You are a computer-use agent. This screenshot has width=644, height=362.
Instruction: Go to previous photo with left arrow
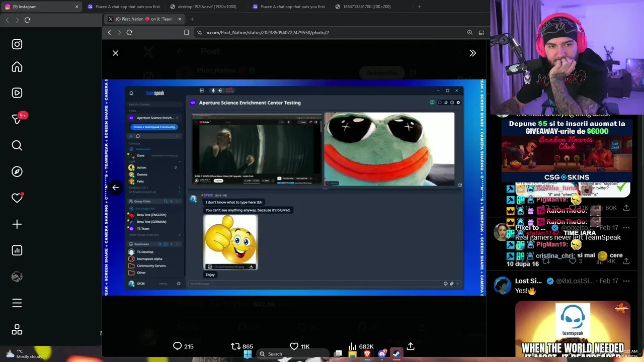115,188
